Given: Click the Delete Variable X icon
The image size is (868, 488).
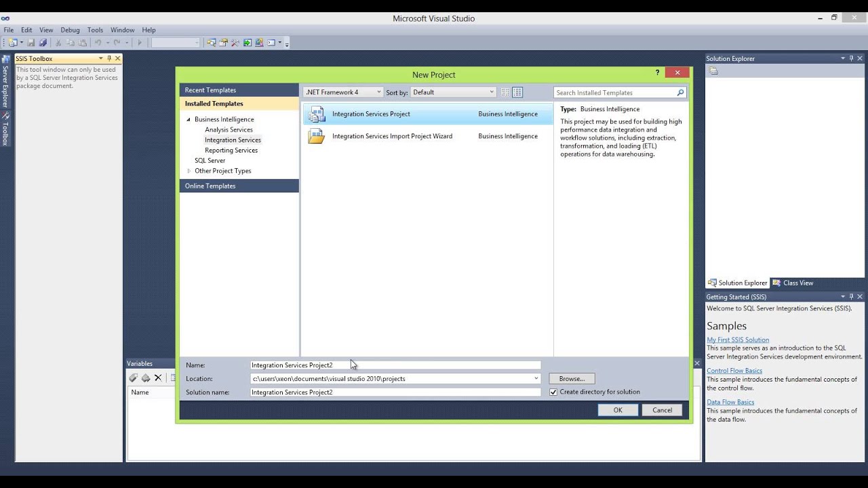Looking at the screenshot, I should coord(158,378).
